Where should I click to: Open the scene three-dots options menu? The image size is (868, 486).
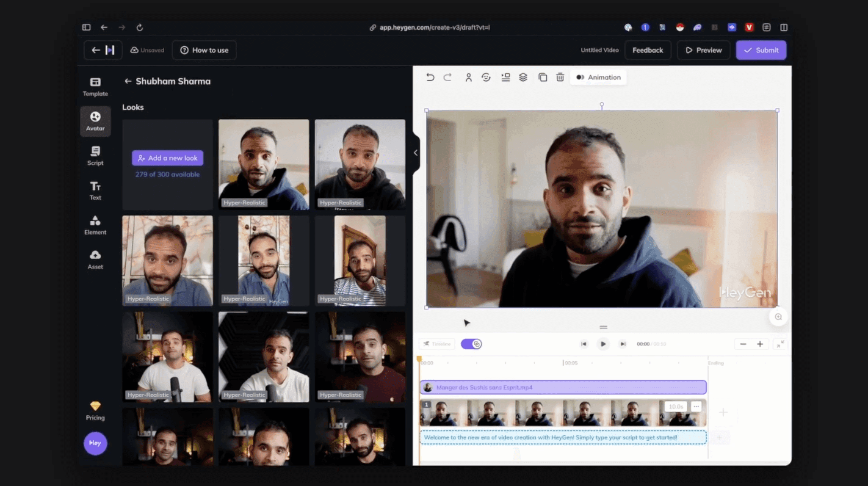pyautogui.click(x=696, y=406)
